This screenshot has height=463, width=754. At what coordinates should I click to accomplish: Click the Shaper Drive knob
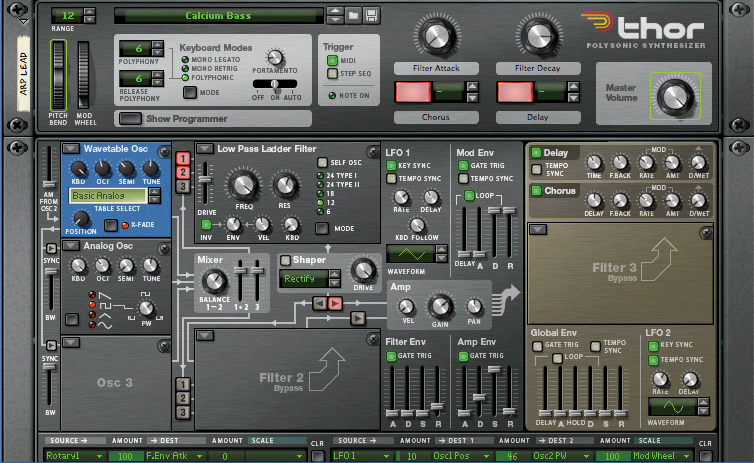(x=363, y=271)
